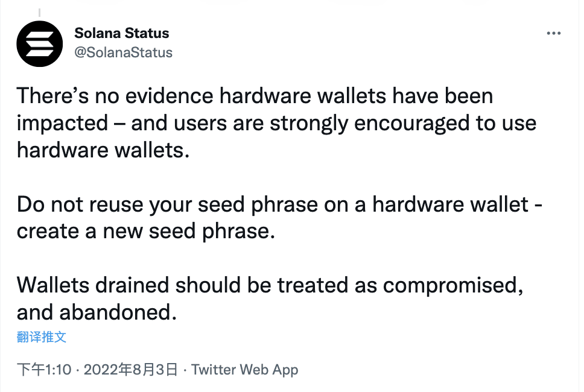Click the Solana logo inside the avatar

pos(39,44)
